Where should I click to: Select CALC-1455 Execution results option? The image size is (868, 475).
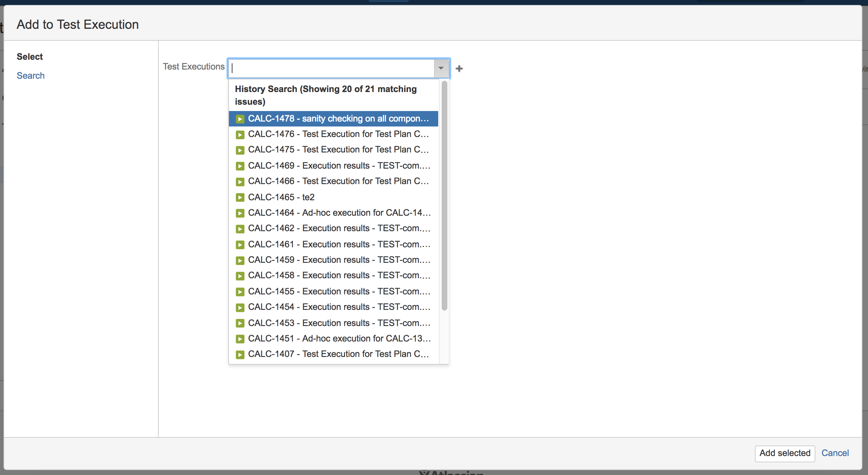click(334, 291)
